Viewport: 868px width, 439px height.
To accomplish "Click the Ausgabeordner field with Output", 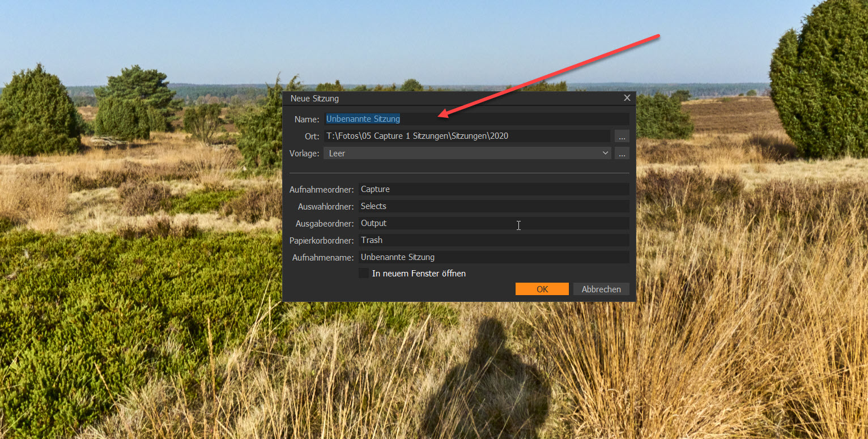I will 494,223.
